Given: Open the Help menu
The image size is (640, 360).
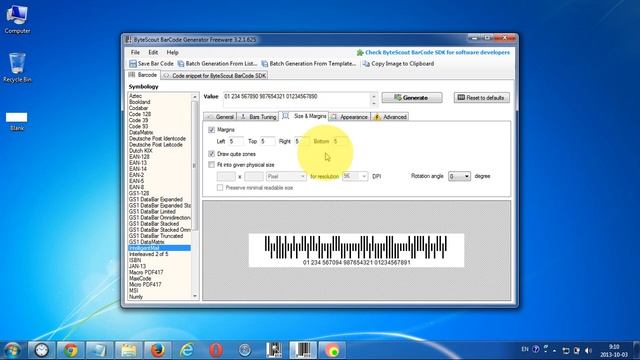Looking at the screenshot, I should (172, 52).
